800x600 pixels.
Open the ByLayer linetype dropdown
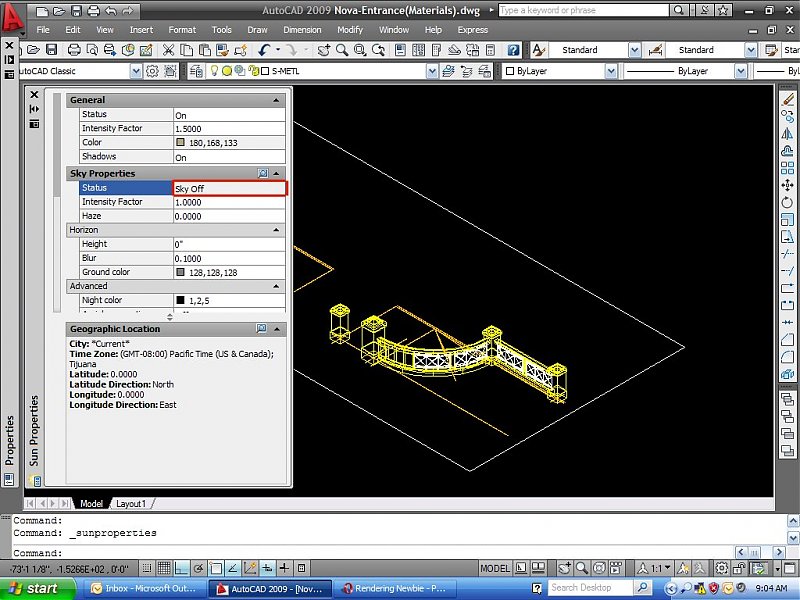741,71
